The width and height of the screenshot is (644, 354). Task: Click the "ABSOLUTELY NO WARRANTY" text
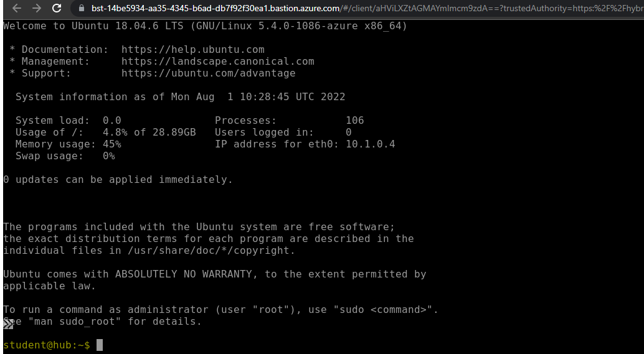(x=186, y=274)
